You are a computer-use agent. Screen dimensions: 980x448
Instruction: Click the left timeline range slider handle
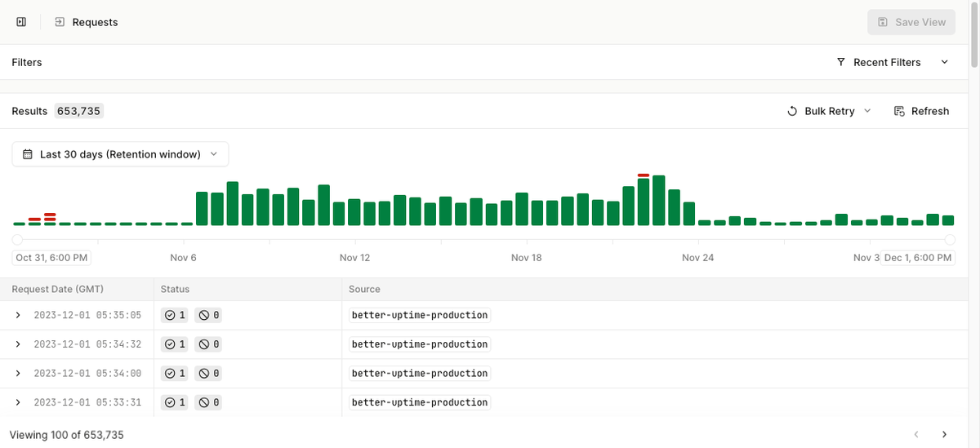point(17,239)
